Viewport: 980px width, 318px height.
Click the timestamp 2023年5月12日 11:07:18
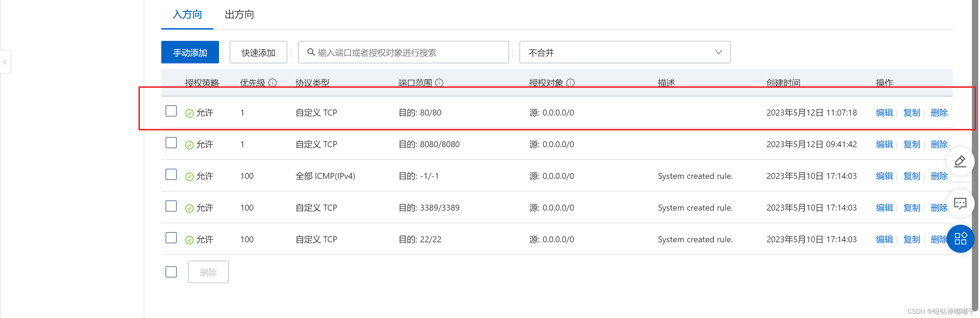(x=811, y=113)
